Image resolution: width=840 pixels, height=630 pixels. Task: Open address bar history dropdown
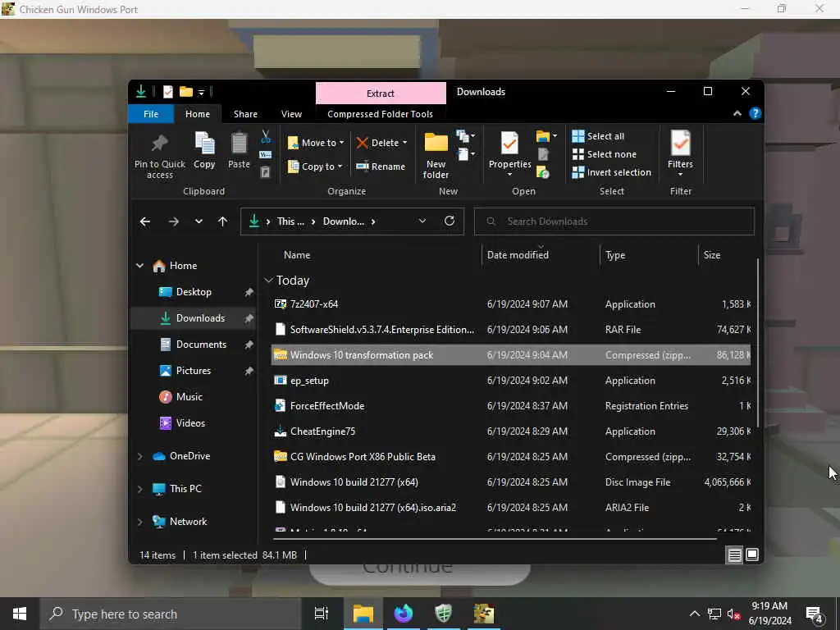[x=422, y=221]
